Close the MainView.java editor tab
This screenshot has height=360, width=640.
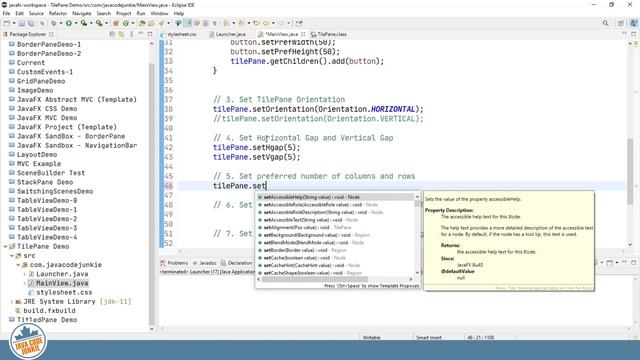(303, 34)
